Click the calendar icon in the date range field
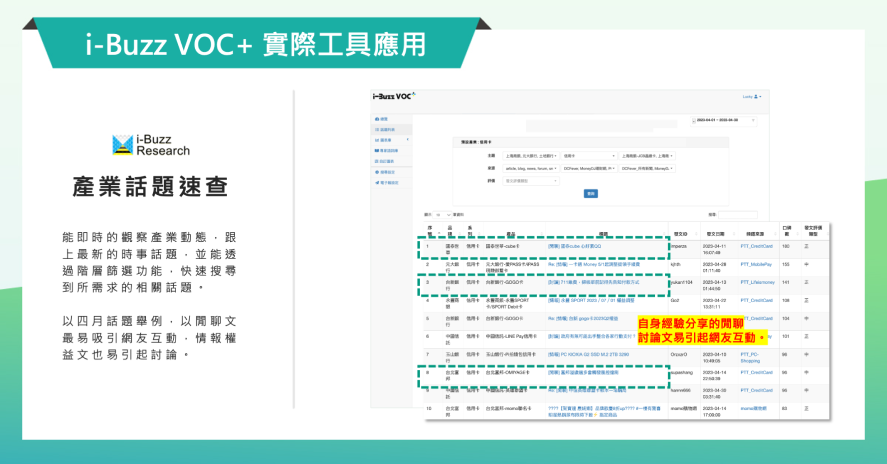887x464 pixels. click(x=694, y=121)
